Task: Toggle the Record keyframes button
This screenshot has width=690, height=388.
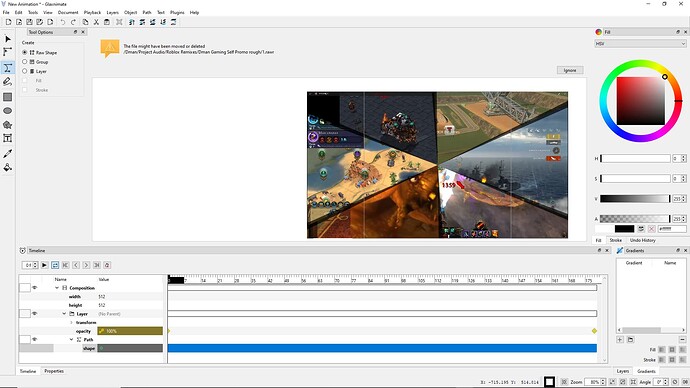Action: [x=107, y=265]
